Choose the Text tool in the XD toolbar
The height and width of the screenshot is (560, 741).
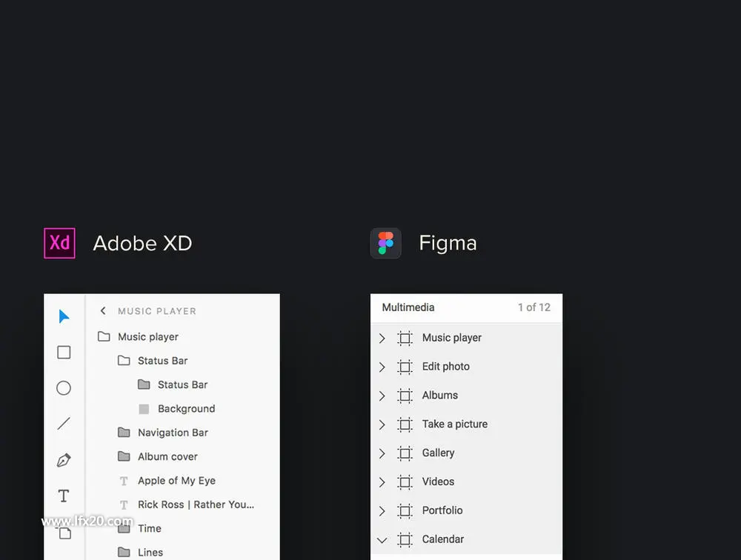click(64, 496)
